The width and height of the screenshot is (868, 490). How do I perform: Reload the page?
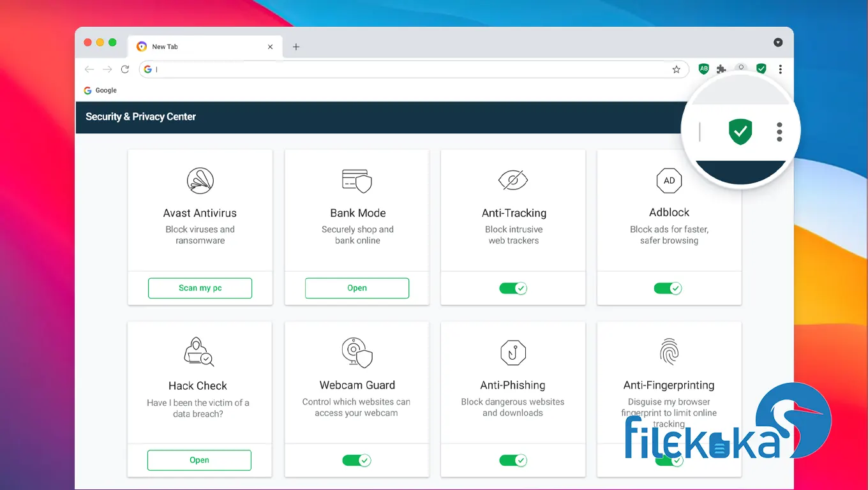(x=125, y=69)
